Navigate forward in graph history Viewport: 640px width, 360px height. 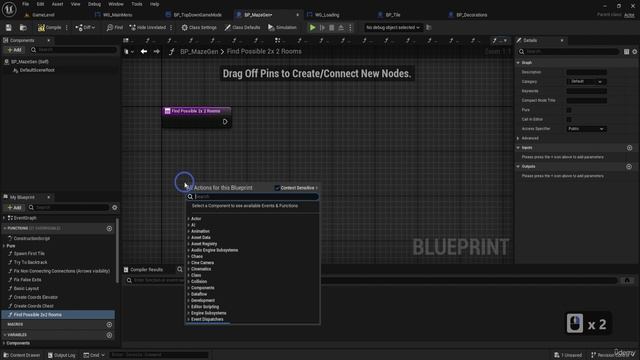[157, 51]
